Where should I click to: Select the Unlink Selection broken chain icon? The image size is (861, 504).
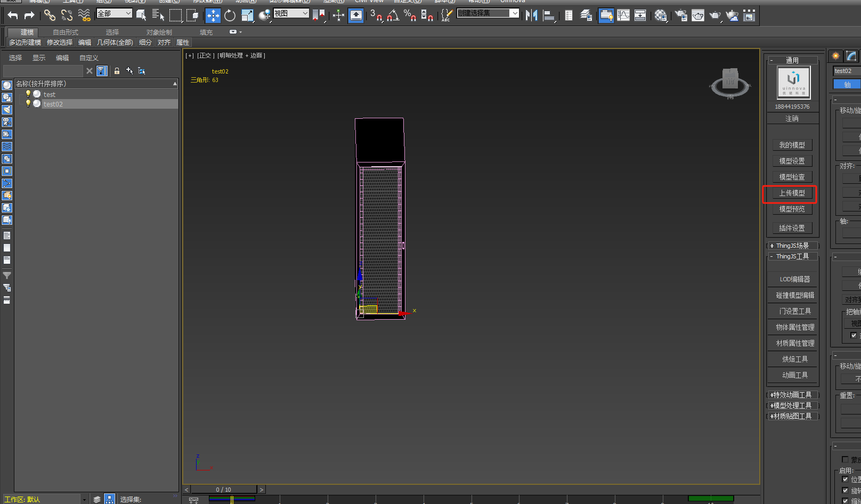pos(67,15)
